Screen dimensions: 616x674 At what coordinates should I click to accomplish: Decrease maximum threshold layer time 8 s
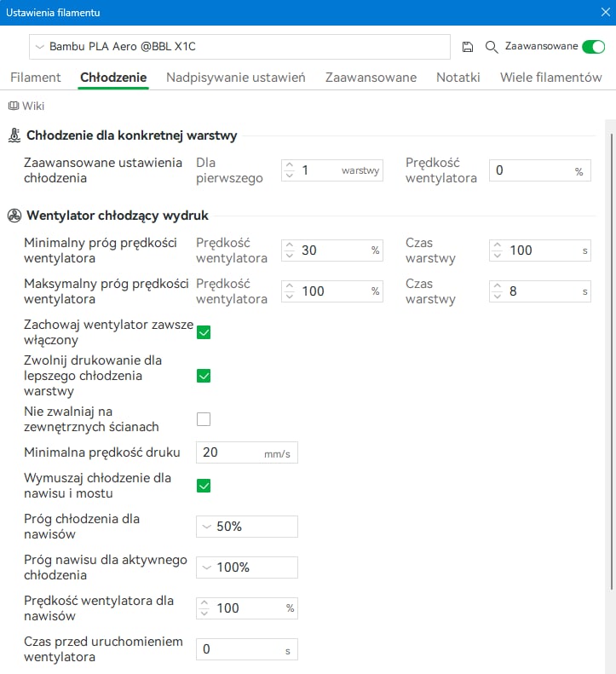click(x=498, y=296)
